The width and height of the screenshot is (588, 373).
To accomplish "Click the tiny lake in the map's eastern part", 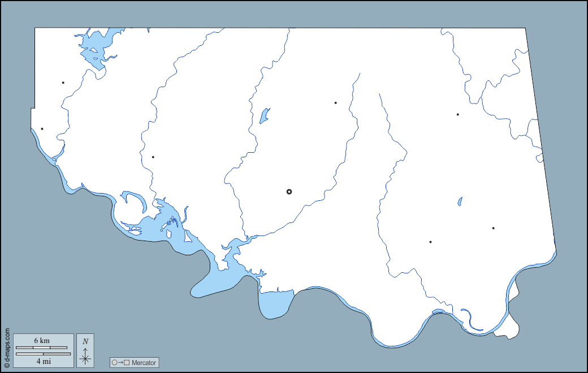I will pyautogui.click(x=460, y=201).
